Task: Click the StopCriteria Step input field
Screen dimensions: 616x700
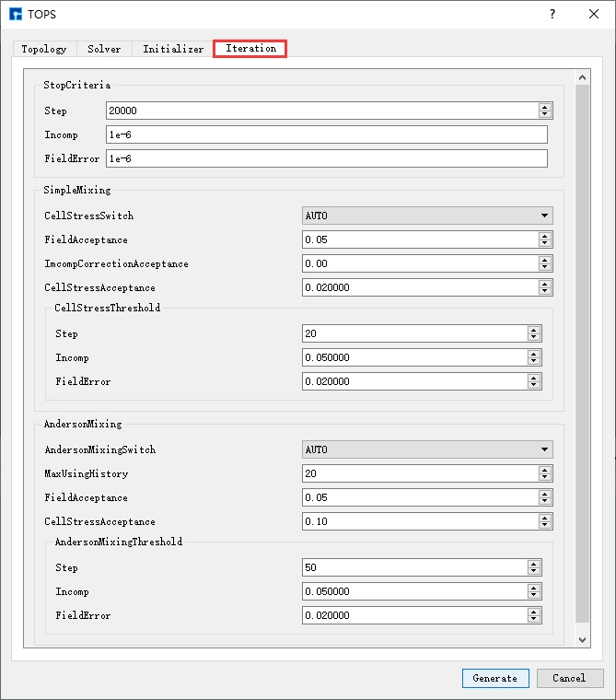Action: click(x=321, y=111)
